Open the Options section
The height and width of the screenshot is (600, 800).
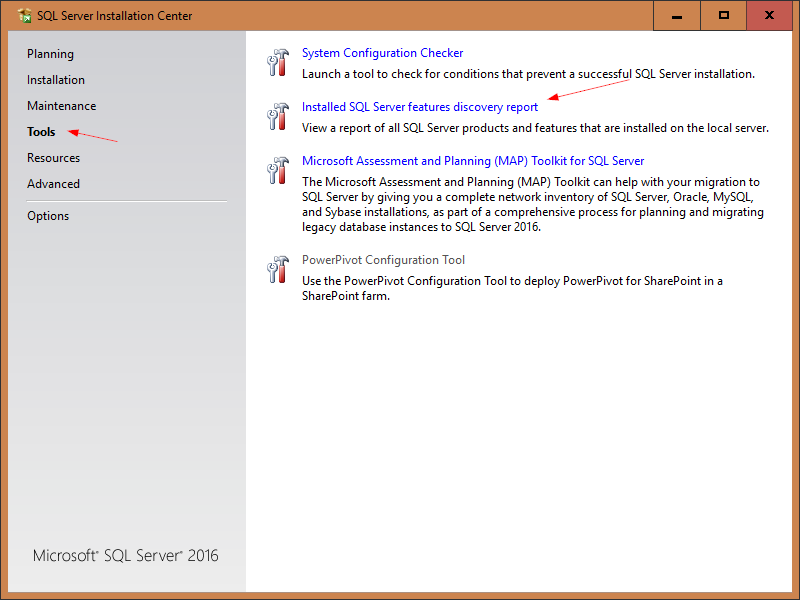click(48, 215)
